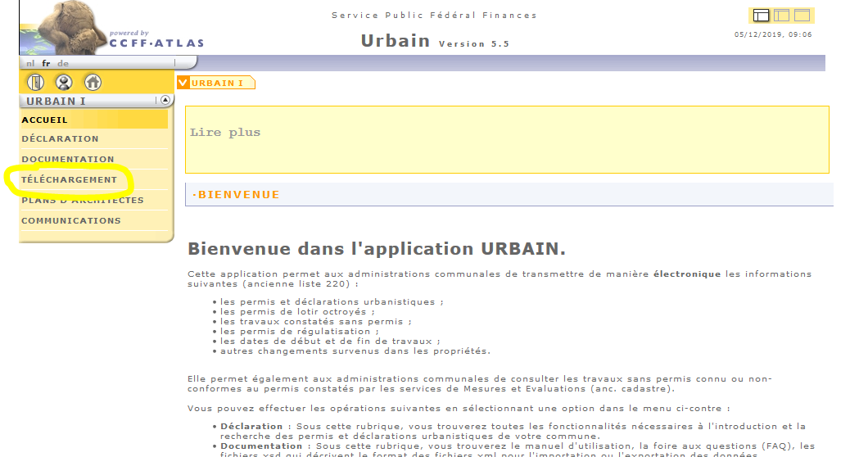Image resolution: width=868 pixels, height=457 pixels.
Task: Switch language to fr
Action: coord(46,63)
